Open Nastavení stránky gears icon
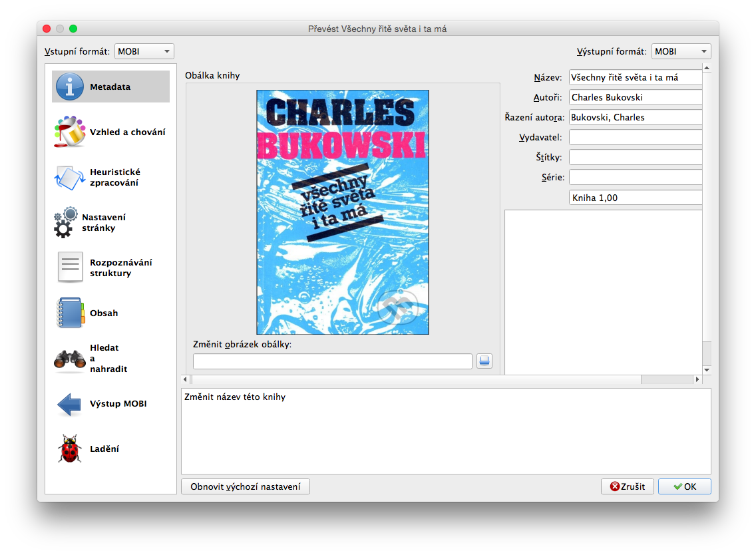Viewport: 756px width, 555px height. (65, 222)
